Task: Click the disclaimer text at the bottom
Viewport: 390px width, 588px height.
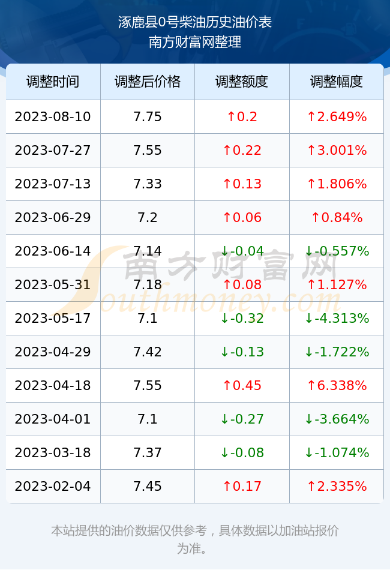Action: click(x=194, y=539)
